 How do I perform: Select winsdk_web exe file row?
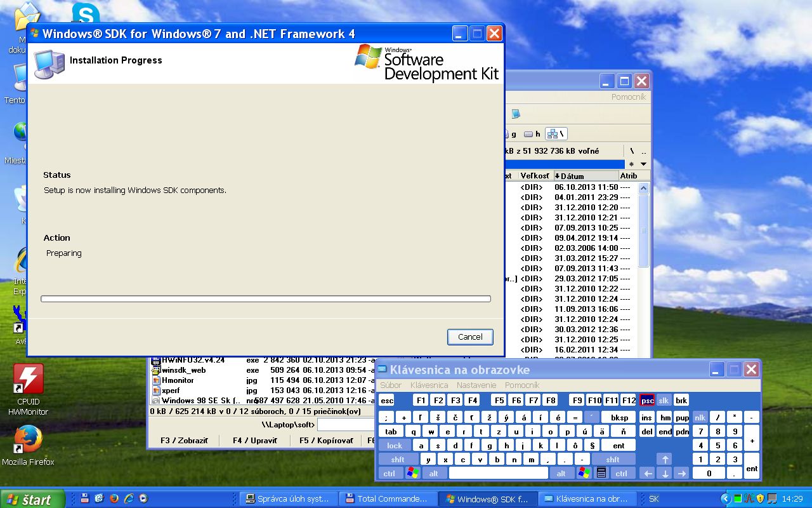[262, 370]
